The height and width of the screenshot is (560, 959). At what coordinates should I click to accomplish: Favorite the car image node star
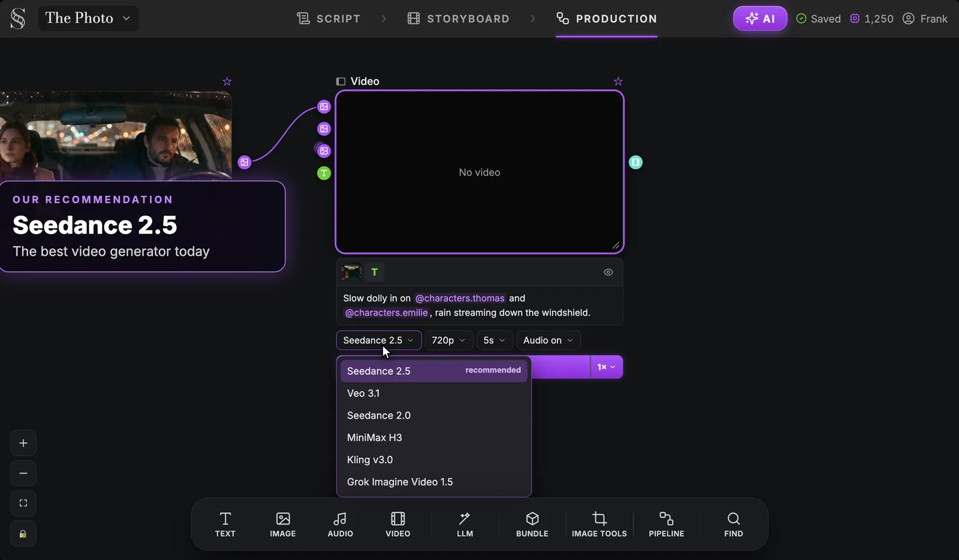pos(227,81)
